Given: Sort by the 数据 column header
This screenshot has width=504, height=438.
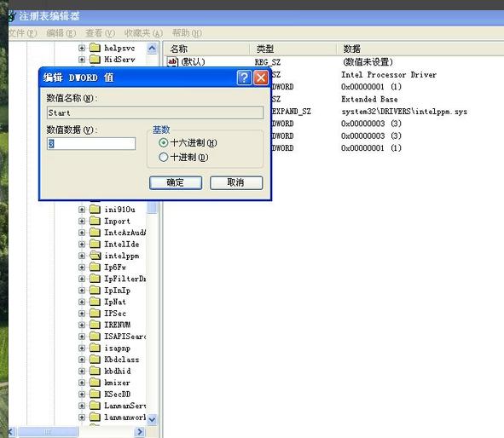Looking at the screenshot, I should (420, 49).
